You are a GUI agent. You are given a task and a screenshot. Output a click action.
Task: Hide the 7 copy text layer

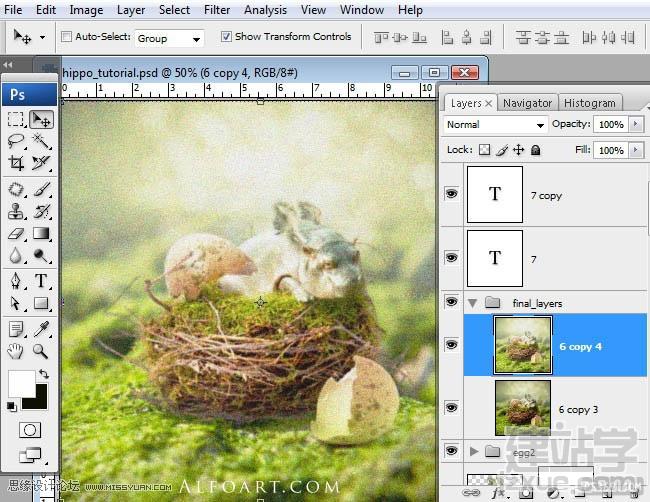[x=451, y=194]
